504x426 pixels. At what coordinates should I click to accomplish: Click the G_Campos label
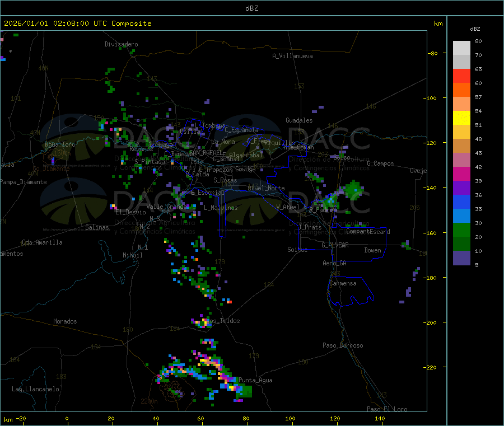(381, 163)
